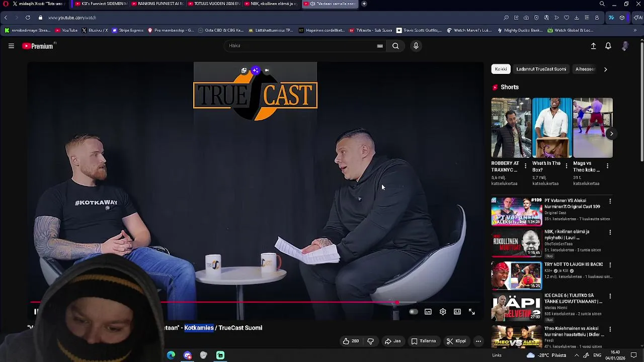This screenshot has width=644, height=362.
Task: Select the Kaikki filter chip
Action: 501,69
